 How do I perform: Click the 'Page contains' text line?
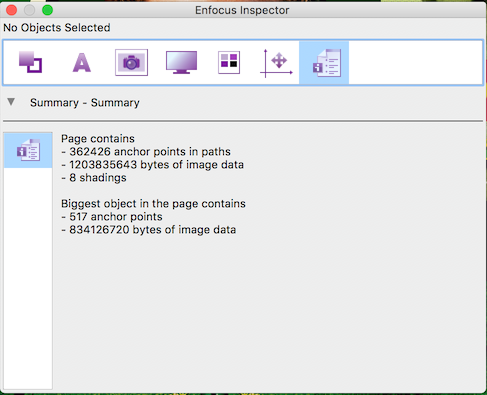[x=98, y=139]
